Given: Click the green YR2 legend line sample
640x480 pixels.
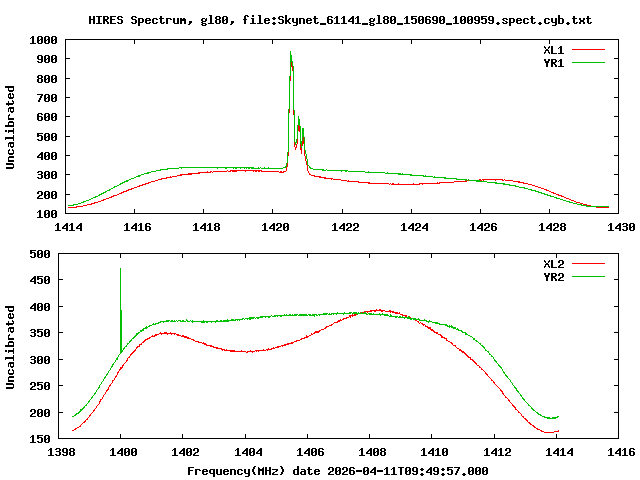Looking at the screenshot, I should 588,277.
